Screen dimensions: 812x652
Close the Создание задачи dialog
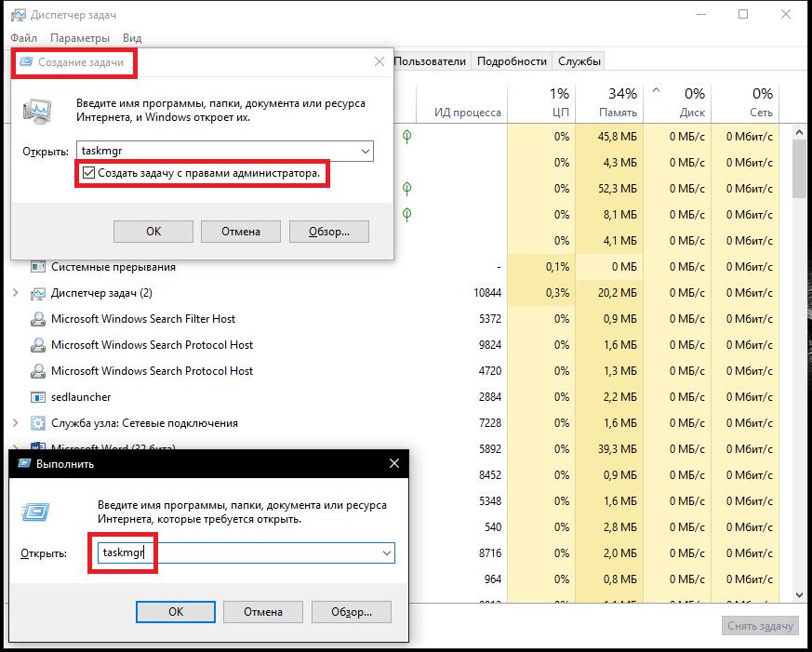point(379,61)
